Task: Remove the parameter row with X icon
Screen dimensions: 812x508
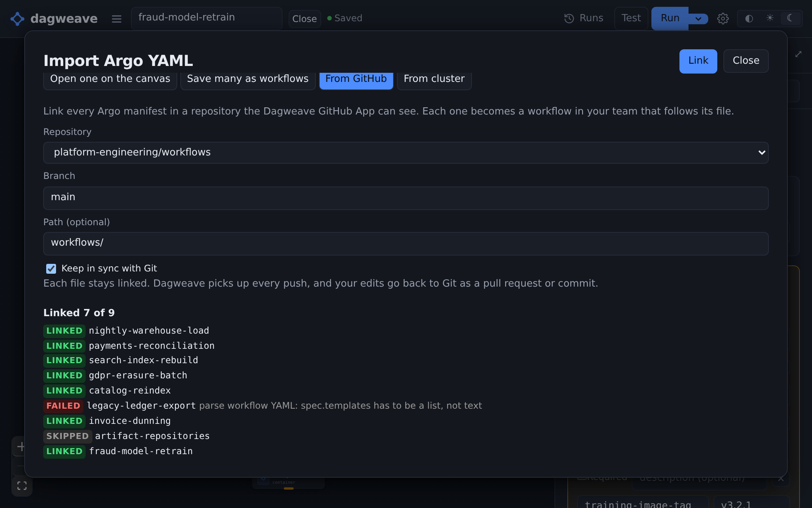Action: tap(781, 479)
